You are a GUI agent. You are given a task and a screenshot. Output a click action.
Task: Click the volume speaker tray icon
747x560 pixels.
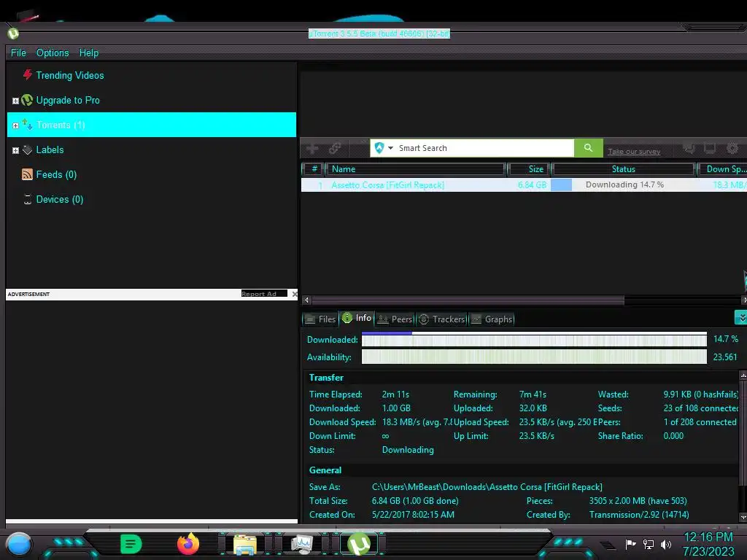point(666,544)
